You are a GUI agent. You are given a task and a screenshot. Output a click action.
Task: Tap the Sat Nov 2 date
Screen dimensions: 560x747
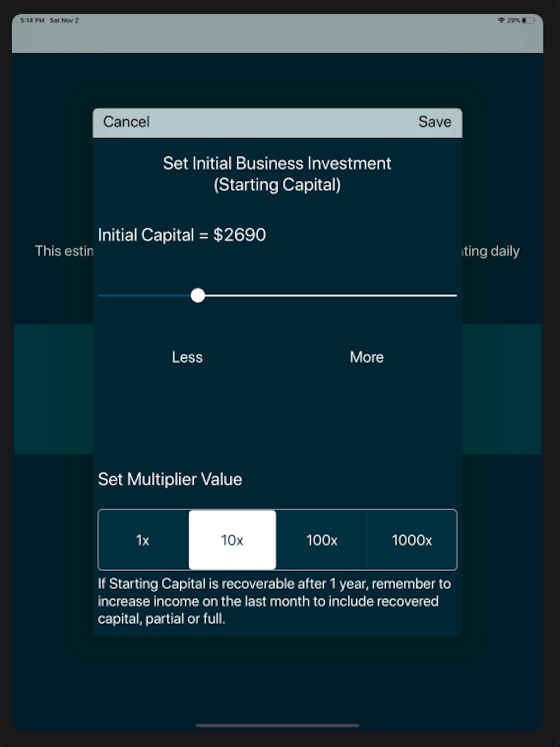coord(64,21)
